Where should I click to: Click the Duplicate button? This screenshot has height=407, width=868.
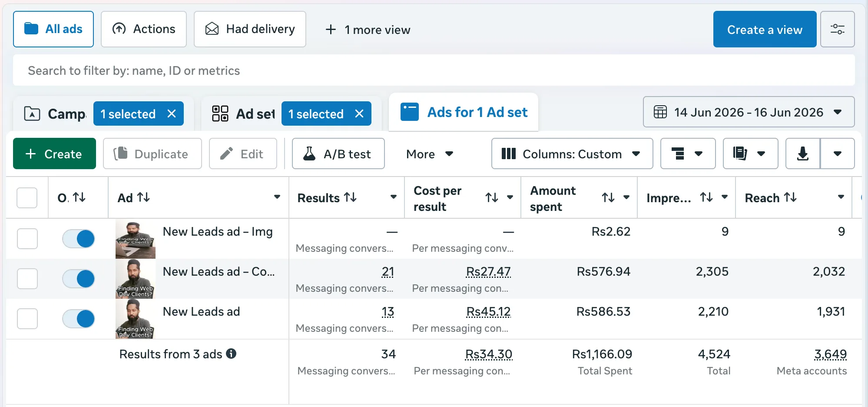pyautogui.click(x=152, y=153)
